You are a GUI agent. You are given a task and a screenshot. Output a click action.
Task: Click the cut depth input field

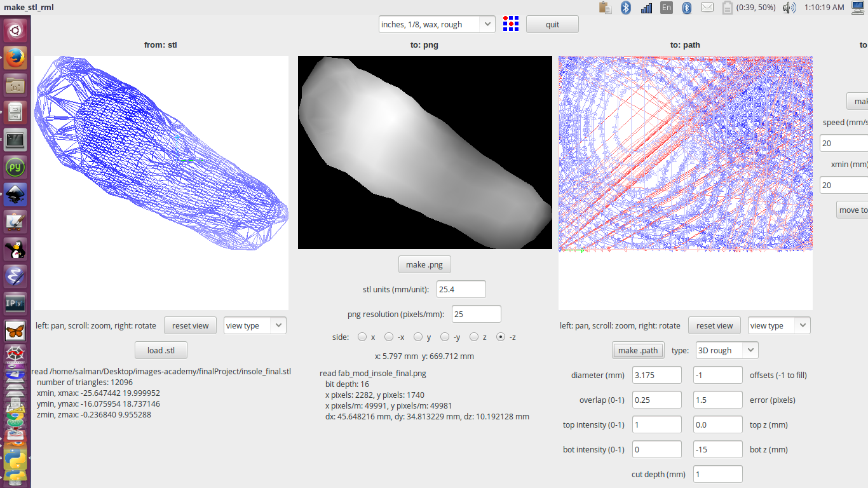717,473
